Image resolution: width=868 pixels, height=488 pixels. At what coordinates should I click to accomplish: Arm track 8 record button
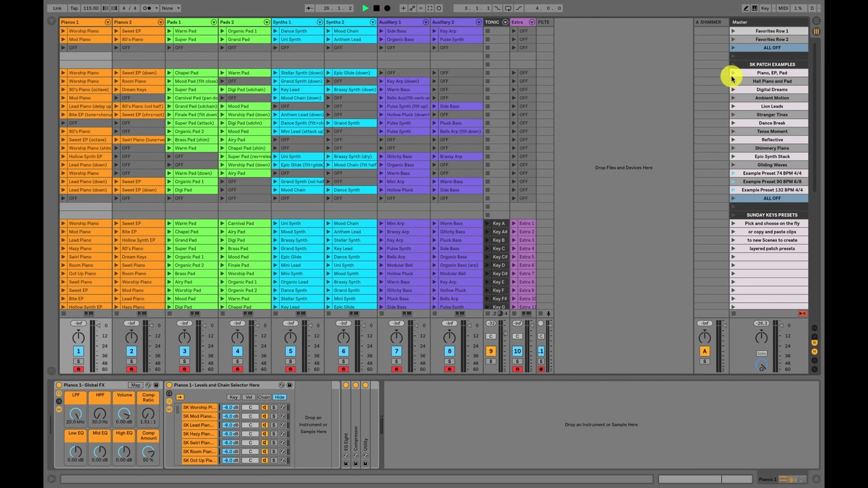(449, 369)
